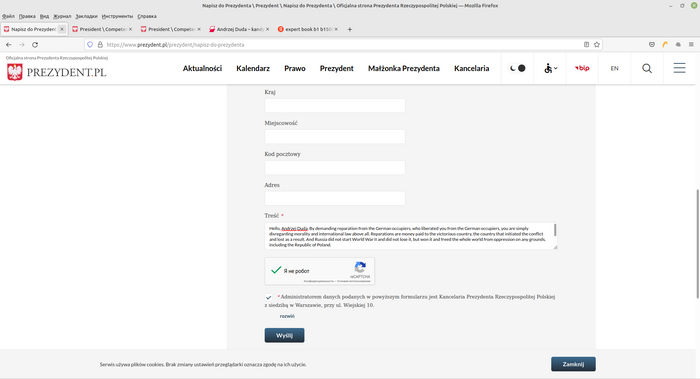Click the grey extension icon beside the Firefox menu
This screenshot has height=379, width=700.
[x=678, y=45]
